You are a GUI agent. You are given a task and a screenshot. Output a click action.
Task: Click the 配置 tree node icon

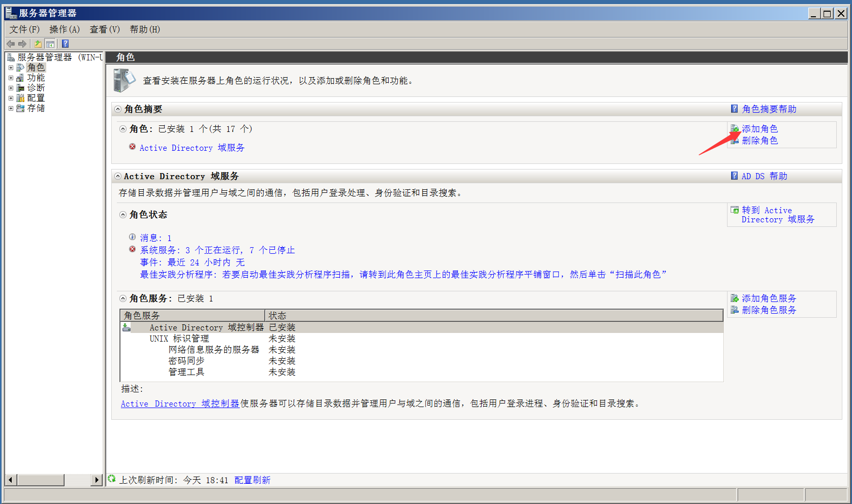[x=20, y=98]
